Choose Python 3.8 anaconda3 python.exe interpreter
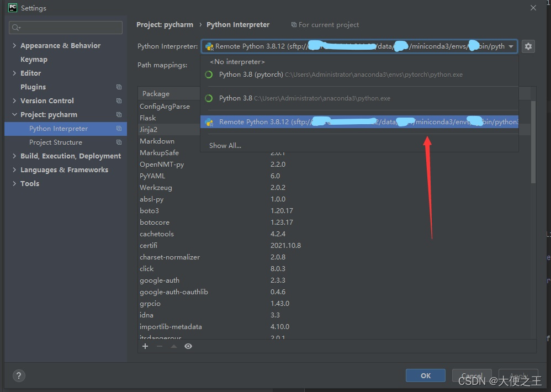The image size is (551, 392). [359, 98]
